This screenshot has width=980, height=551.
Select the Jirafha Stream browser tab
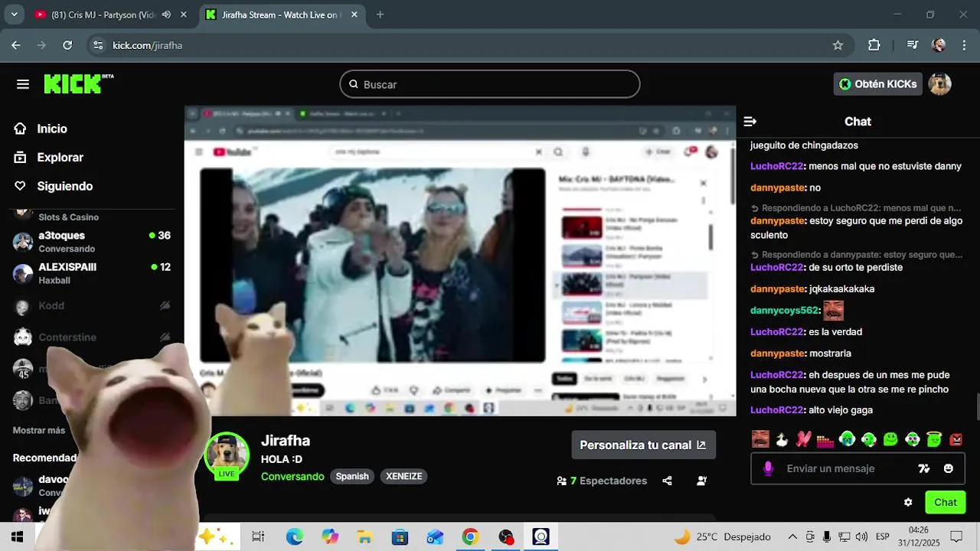click(x=280, y=15)
